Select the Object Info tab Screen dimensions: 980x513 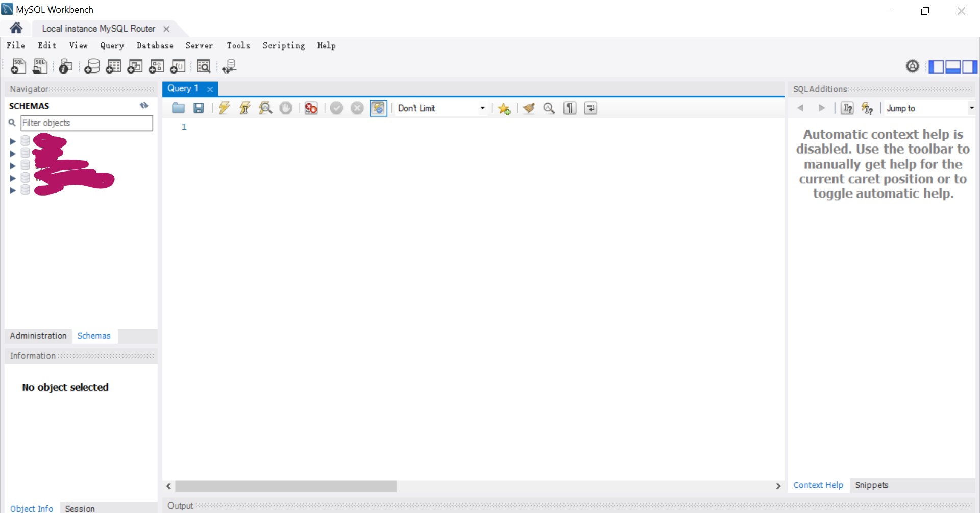[32, 508]
